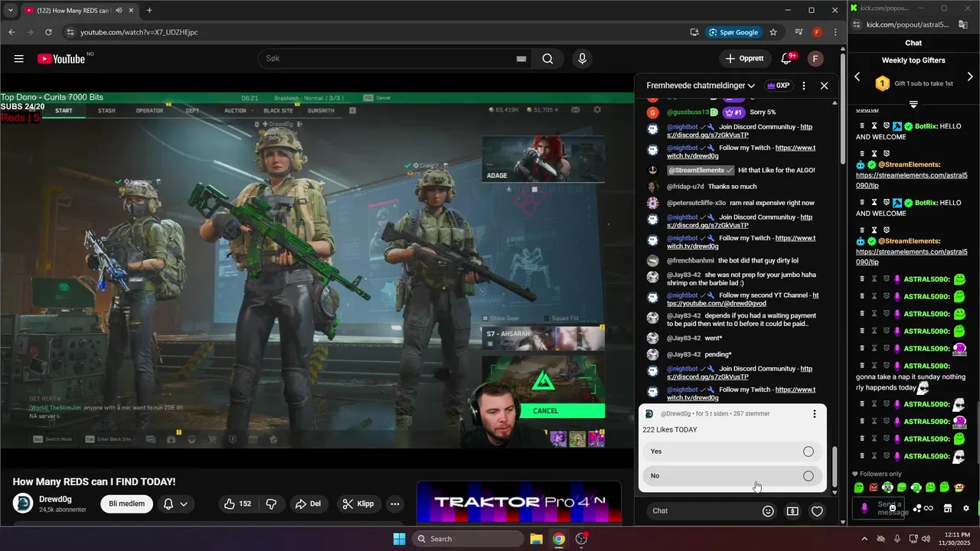Click the Kick infinity icon
980x551 pixels.
[x=929, y=508]
